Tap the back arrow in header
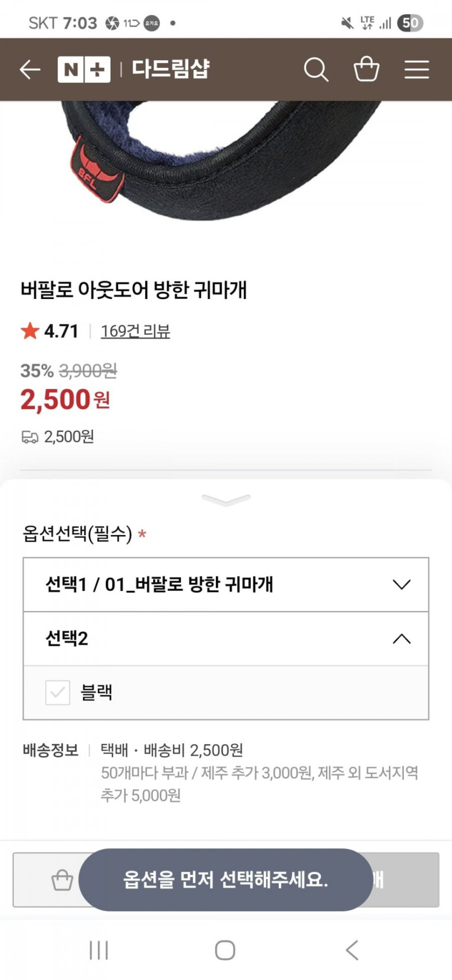Image resolution: width=452 pixels, height=980 pixels. click(x=30, y=69)
